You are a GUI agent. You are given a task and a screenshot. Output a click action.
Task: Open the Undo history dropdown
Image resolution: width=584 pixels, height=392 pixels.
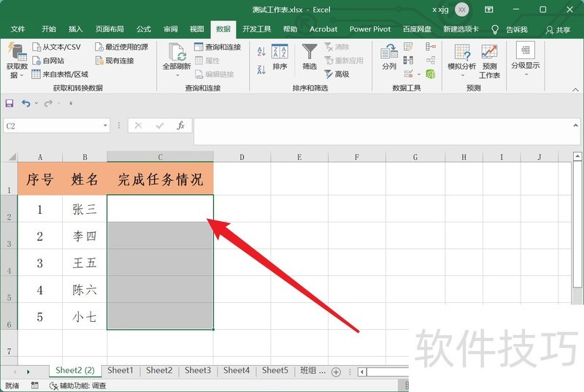point(36,103)
